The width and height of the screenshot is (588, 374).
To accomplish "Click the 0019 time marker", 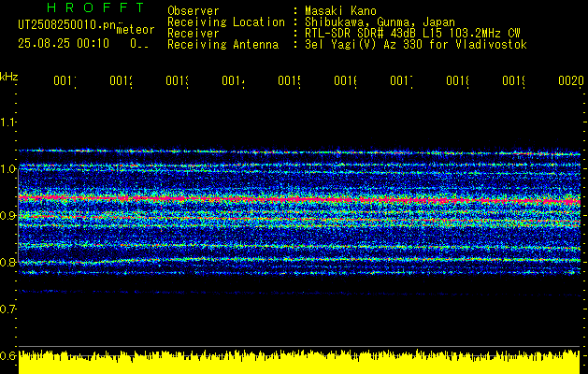I will click(x=514, y=80).
